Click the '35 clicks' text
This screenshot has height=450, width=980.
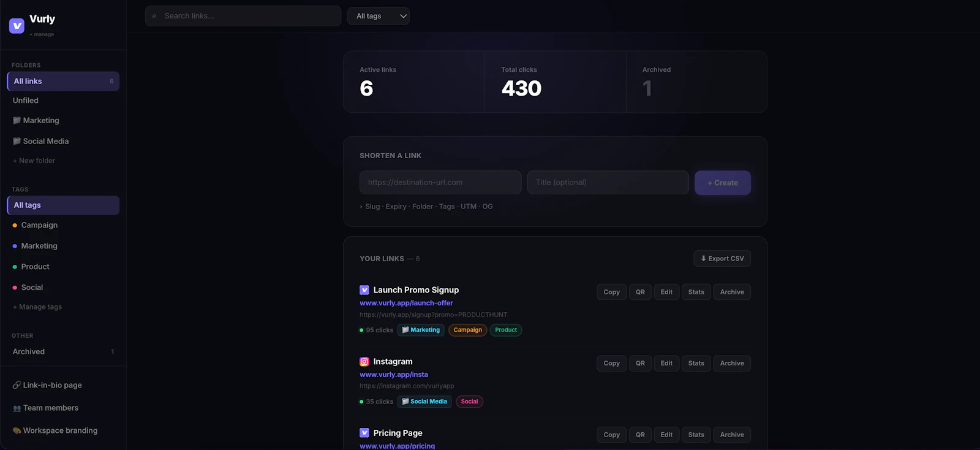(380, 402)
